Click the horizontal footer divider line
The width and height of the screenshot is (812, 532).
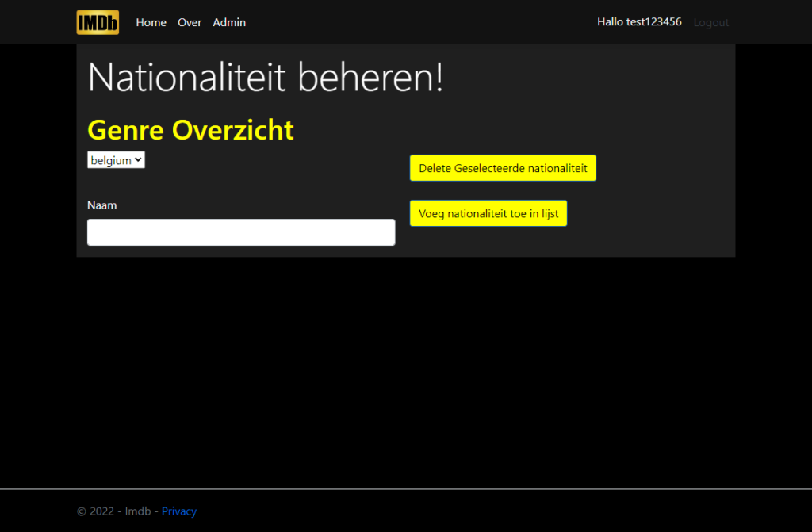tap(406, 489)
